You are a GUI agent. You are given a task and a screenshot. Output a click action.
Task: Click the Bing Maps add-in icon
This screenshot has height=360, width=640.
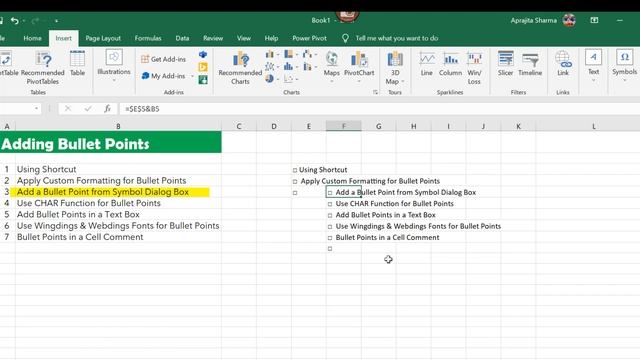203,67
